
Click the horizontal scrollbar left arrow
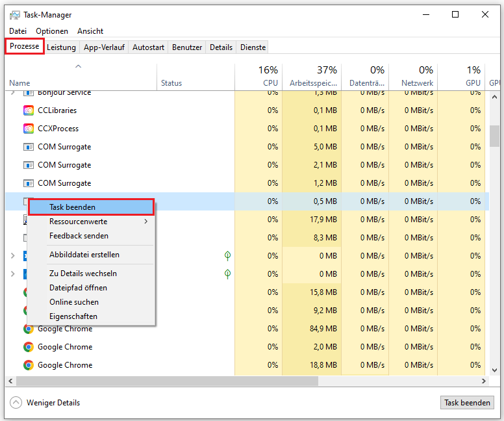[x=10, y=381]
